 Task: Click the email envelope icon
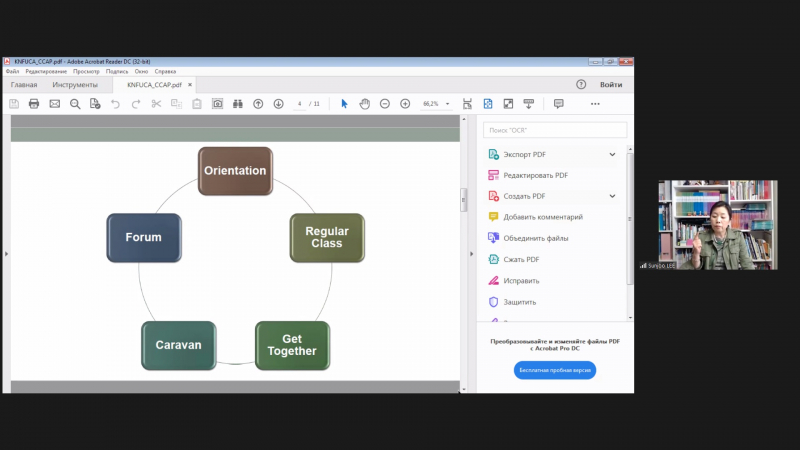pos(55,104)
